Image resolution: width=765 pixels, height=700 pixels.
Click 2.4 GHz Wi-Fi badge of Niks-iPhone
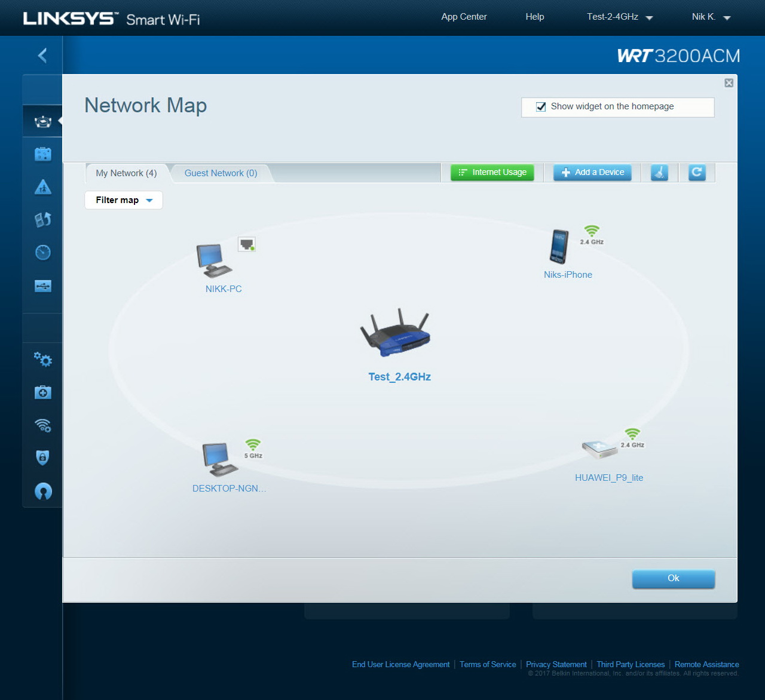pyautogui.click(x=592, y=235)
